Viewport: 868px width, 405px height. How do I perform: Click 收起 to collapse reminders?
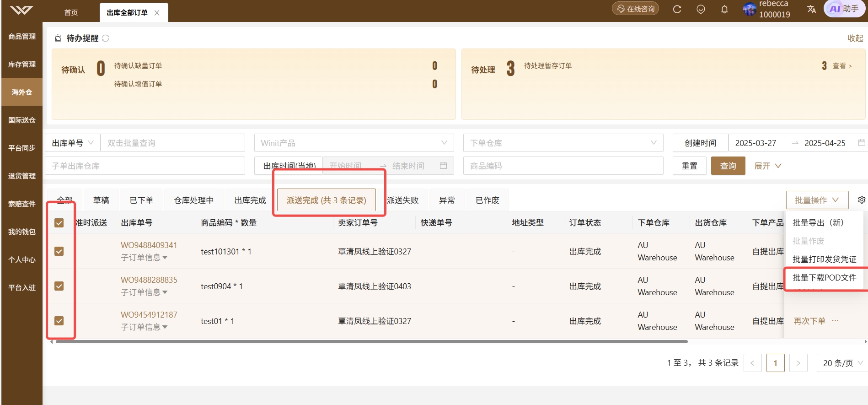pos(855,38)
